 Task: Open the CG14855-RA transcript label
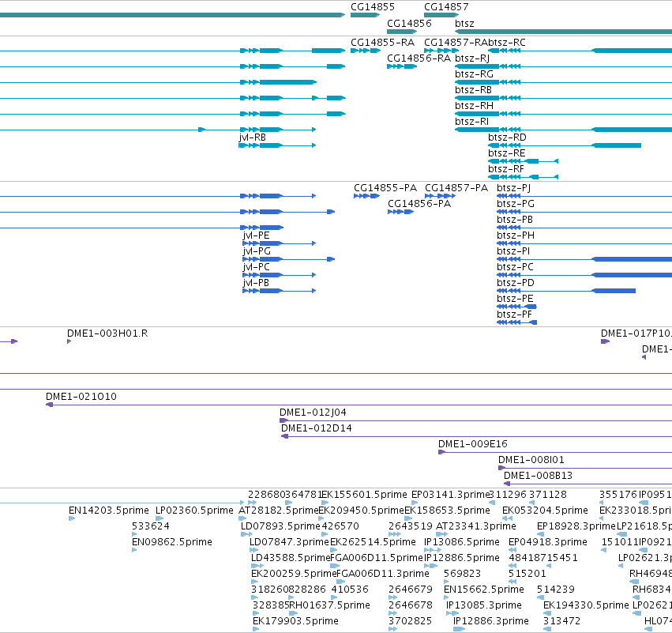click(382, 43)
